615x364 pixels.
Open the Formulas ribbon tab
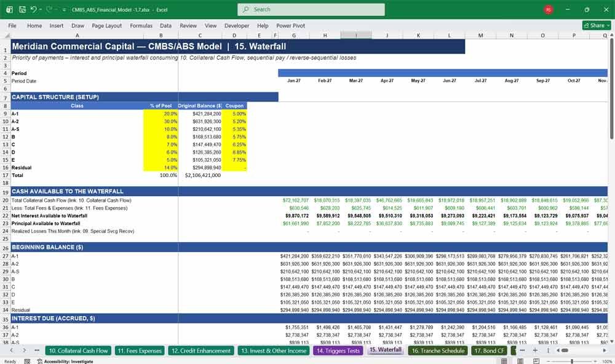[x=141, y=25]
